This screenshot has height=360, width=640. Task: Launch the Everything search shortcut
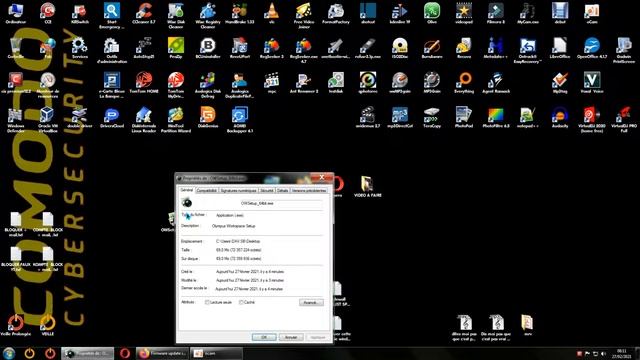(x=464, y=83)
